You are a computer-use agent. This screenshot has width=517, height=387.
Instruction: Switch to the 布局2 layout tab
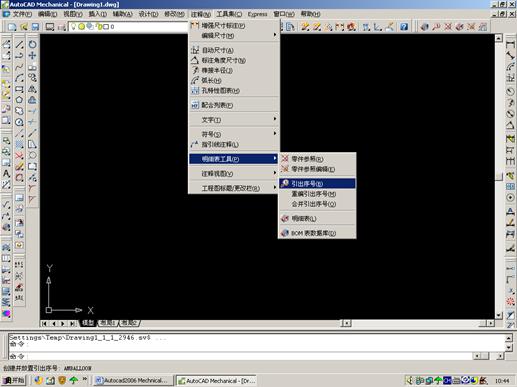tap(129, 323)
